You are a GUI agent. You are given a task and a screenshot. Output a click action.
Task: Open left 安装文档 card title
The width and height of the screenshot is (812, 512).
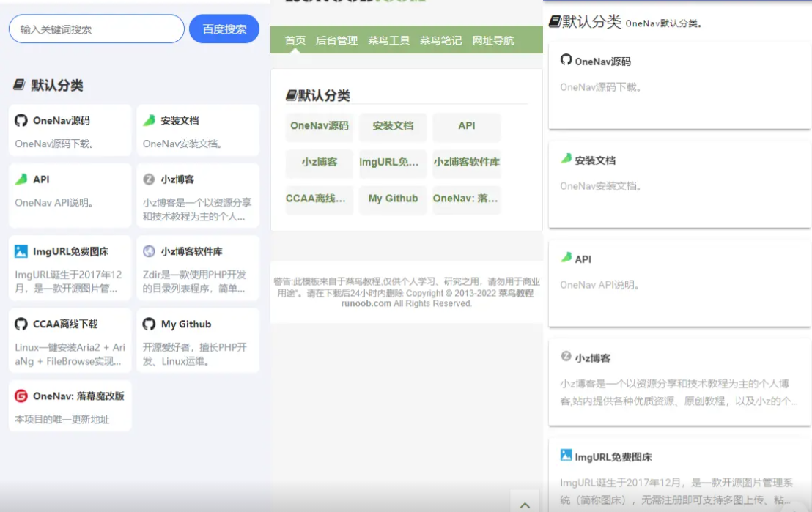click(180, 121)
